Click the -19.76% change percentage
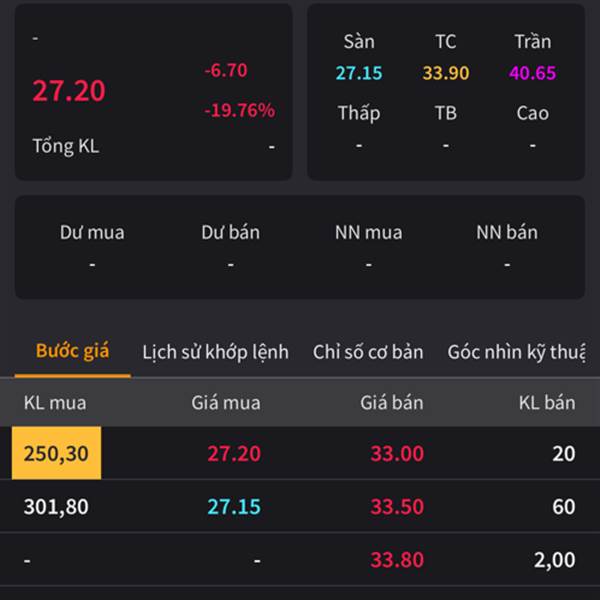 click(x=239, y=110)
